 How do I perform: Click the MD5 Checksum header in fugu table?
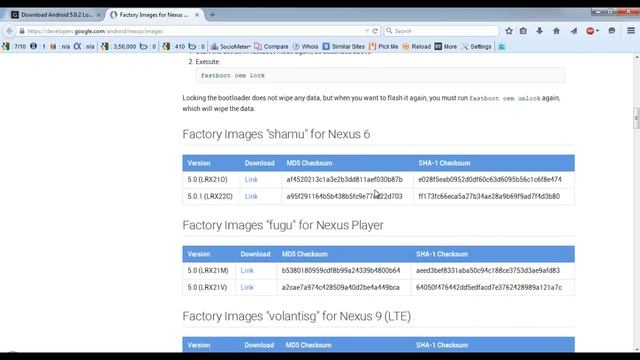pyautogui.click(x=304, y=254)
